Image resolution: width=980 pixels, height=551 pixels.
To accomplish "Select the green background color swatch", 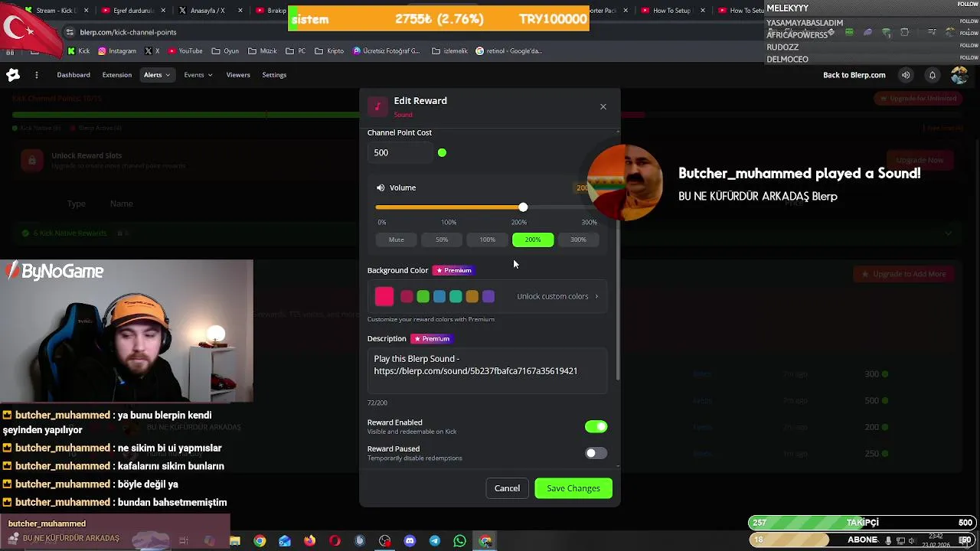I will click(x=423, y=297).
